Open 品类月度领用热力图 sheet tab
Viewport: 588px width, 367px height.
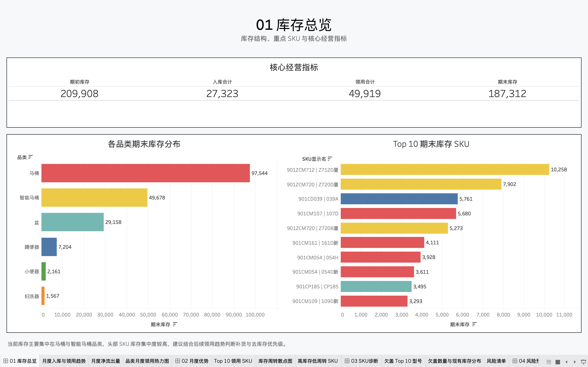pos(147,361)
